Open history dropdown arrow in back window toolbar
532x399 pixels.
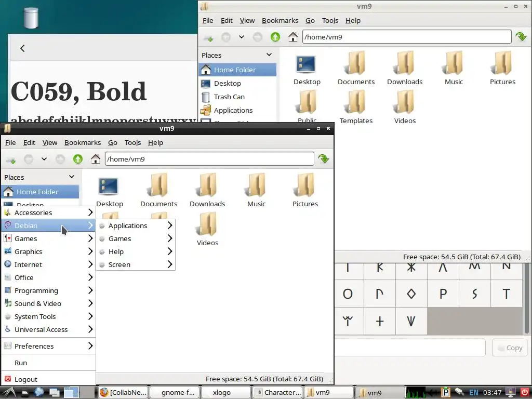242,36
